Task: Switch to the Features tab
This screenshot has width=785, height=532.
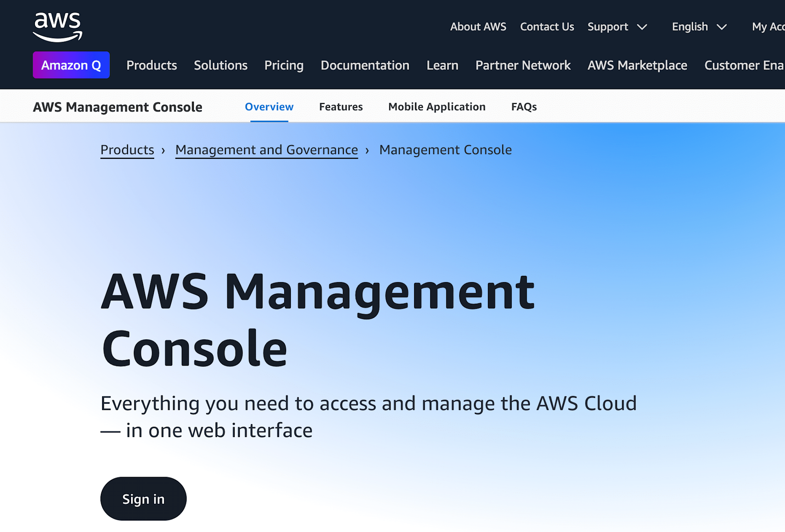Action: 341,107
